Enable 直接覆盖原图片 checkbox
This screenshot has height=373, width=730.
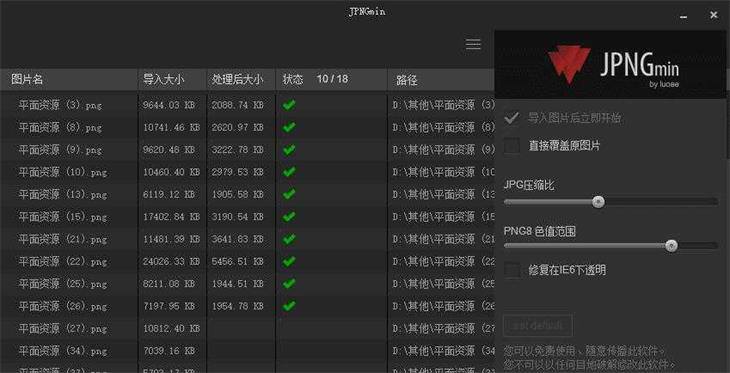point(512,146)
